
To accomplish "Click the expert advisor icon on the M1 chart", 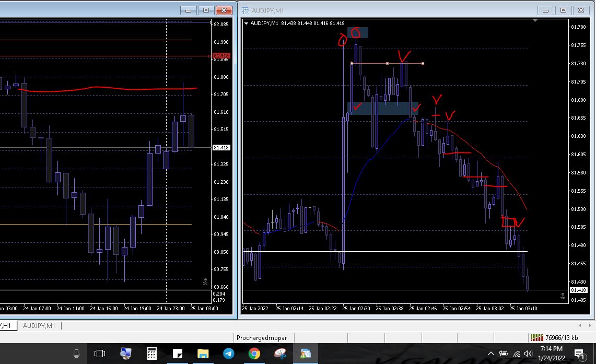I will (563, 296).
